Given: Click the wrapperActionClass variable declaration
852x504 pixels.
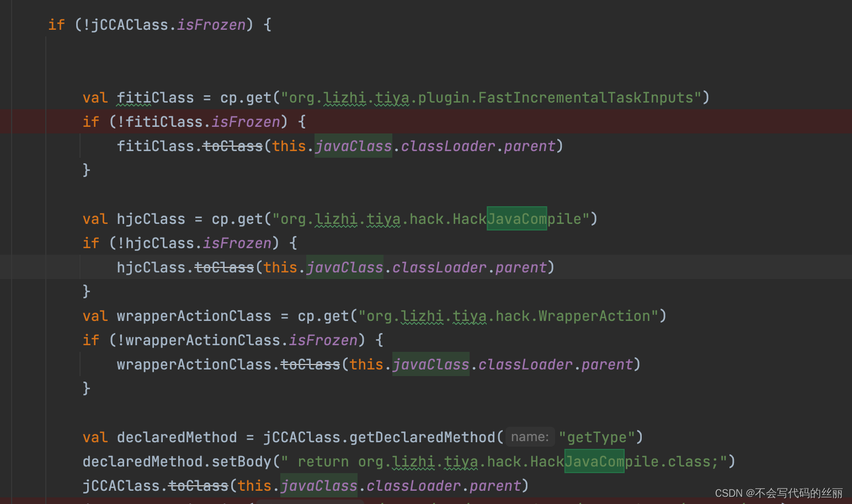Looking at the screenshot, I should click(194, 316).
